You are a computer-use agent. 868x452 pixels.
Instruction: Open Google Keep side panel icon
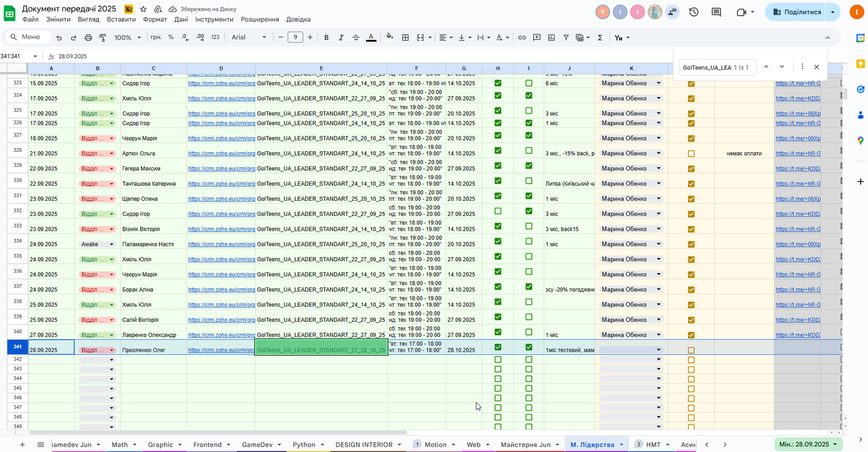[861, 63]
